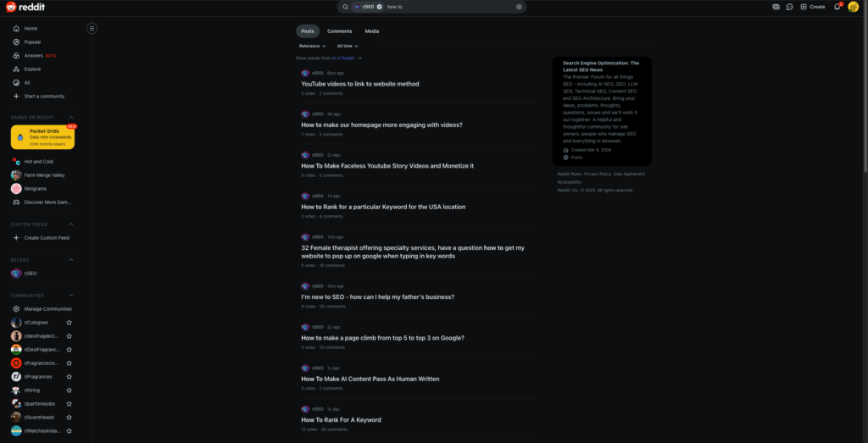Collapse the Games on Reddit section
Viewport: 868px width, 443px height.
click(71, 117)
